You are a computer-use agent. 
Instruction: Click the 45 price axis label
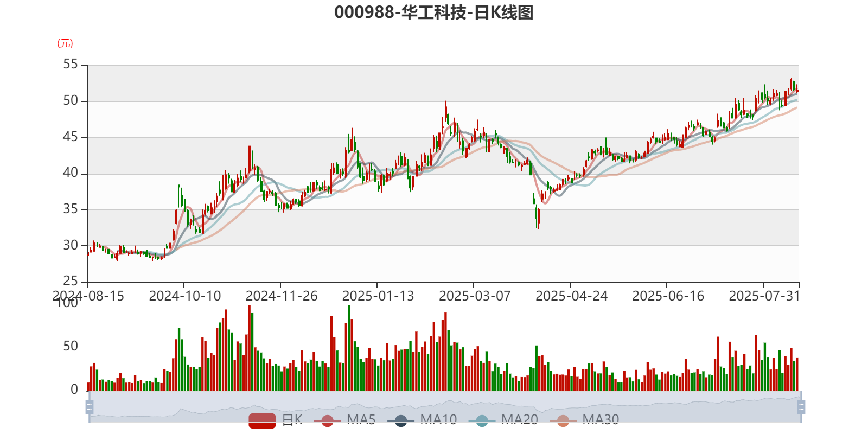[71, 137]
